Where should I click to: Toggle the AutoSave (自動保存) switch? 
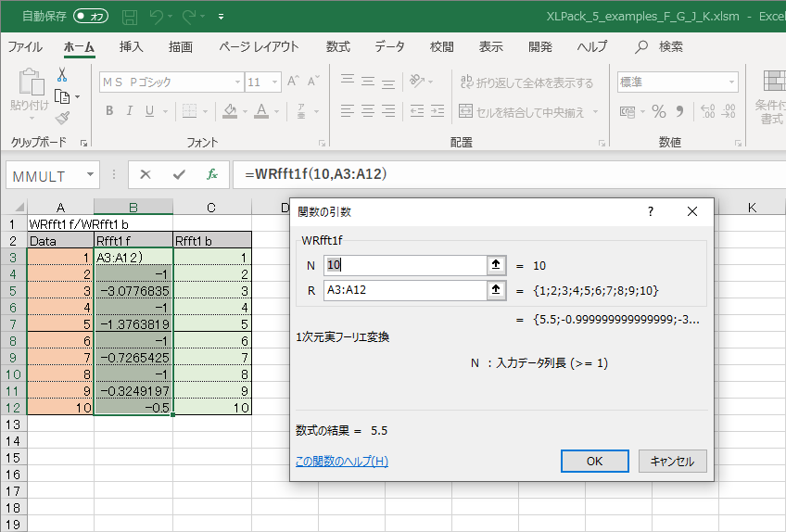(x=91, y=17)
